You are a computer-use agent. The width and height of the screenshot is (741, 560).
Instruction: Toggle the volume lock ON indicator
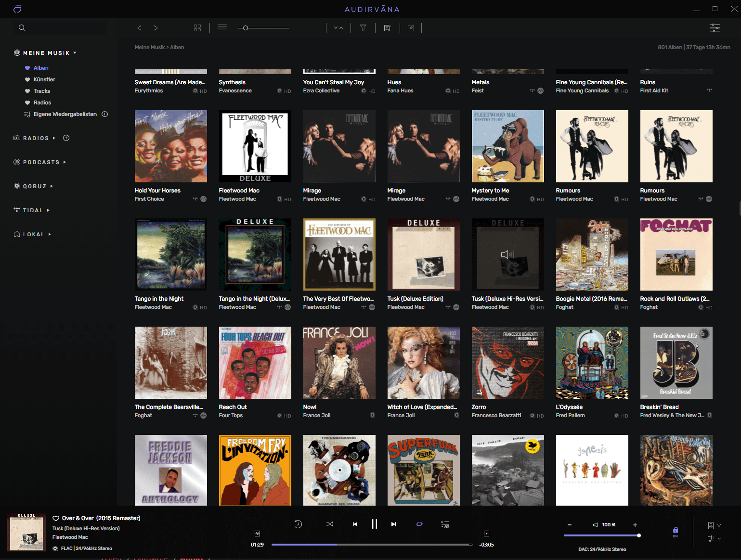pos(676,532)
